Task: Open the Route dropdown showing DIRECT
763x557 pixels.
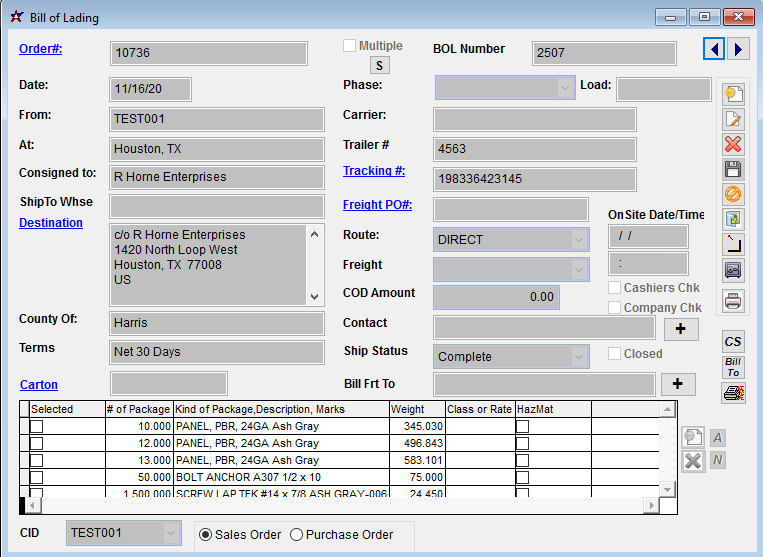Action: tap(579, 240)
